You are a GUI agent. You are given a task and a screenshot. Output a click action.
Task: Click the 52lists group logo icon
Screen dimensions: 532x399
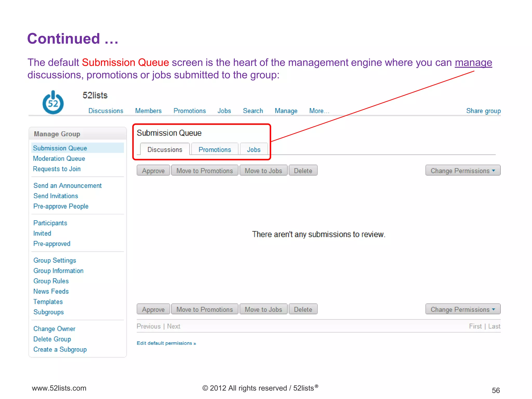tap(53, 103)
